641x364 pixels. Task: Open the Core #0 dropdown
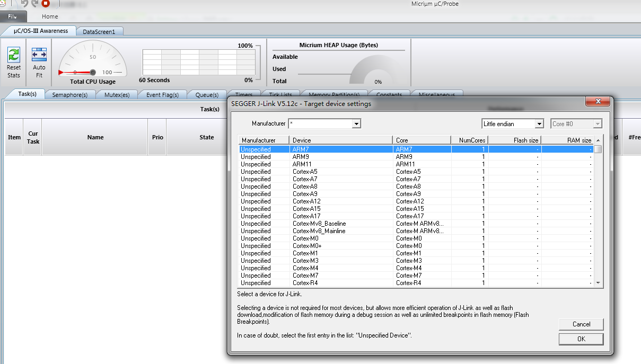pyautogui.click(x=598, y=124)
